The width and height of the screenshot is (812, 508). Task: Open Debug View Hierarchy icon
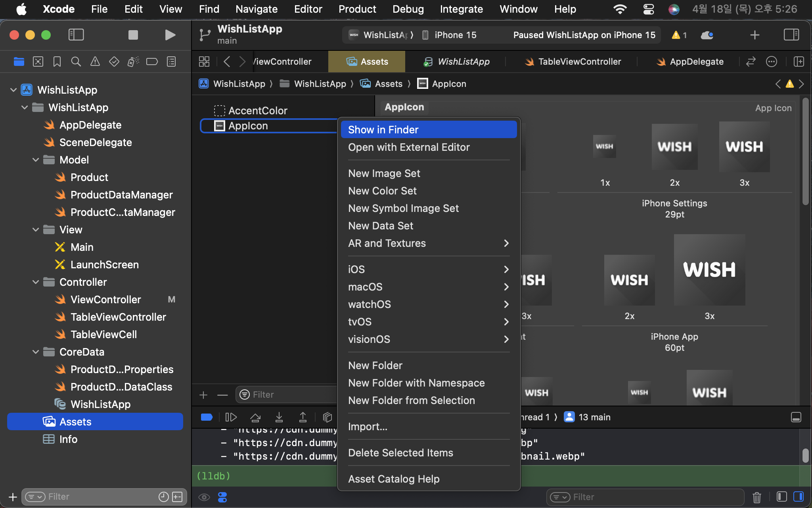click(327, 417)
